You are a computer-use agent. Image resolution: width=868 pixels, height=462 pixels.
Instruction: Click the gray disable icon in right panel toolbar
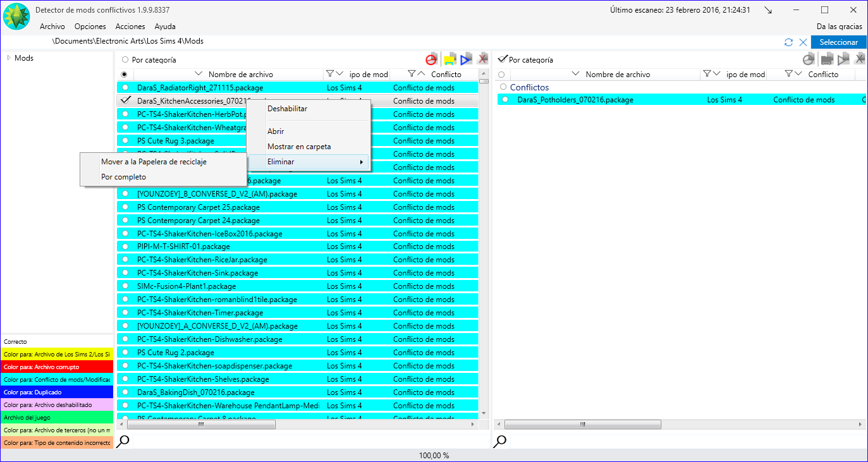(809, 59)
